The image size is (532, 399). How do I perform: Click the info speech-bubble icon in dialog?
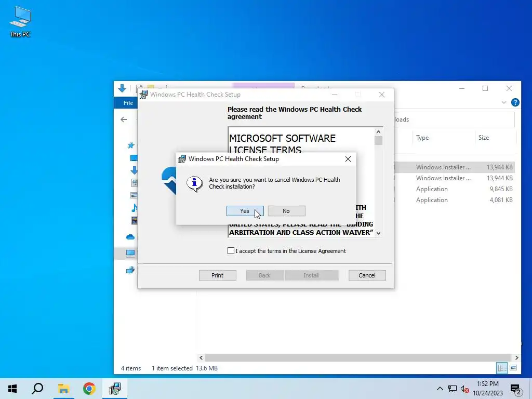pos(194,183)
